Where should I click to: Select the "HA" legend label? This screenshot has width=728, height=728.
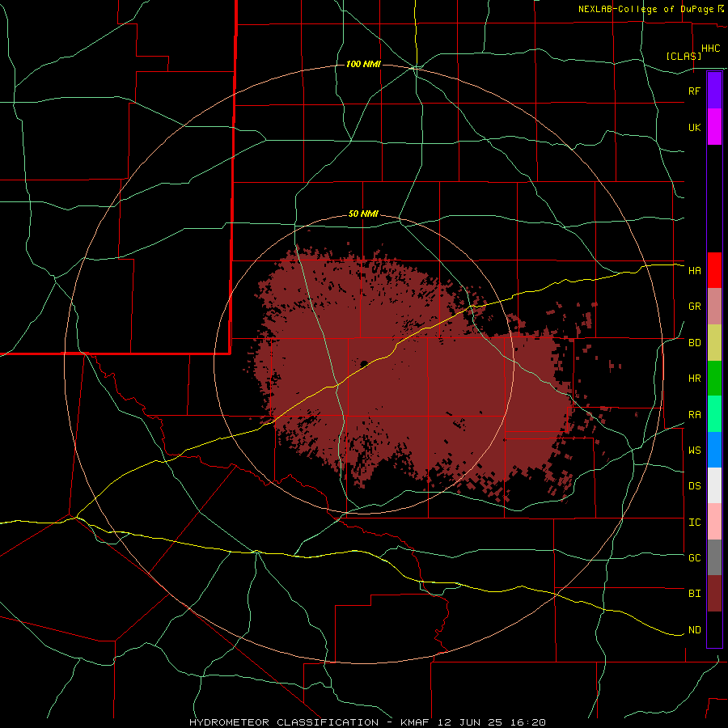coord(694,271)
